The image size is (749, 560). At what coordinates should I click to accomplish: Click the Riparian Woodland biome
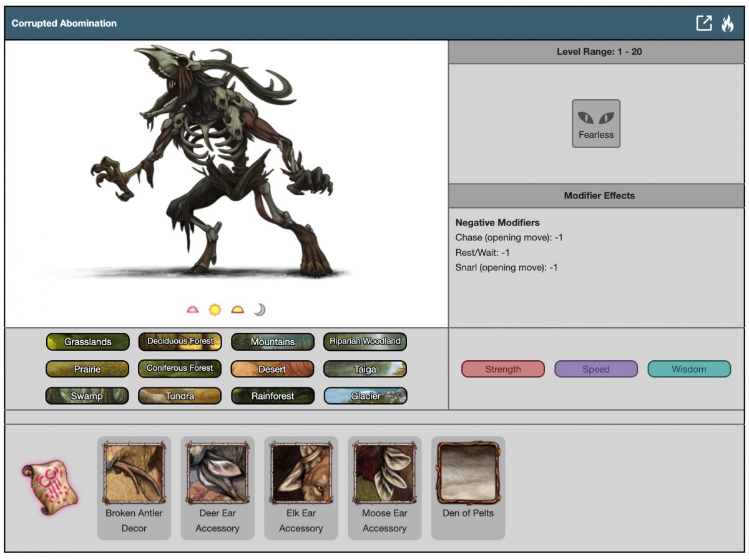(x=365, y=341)
